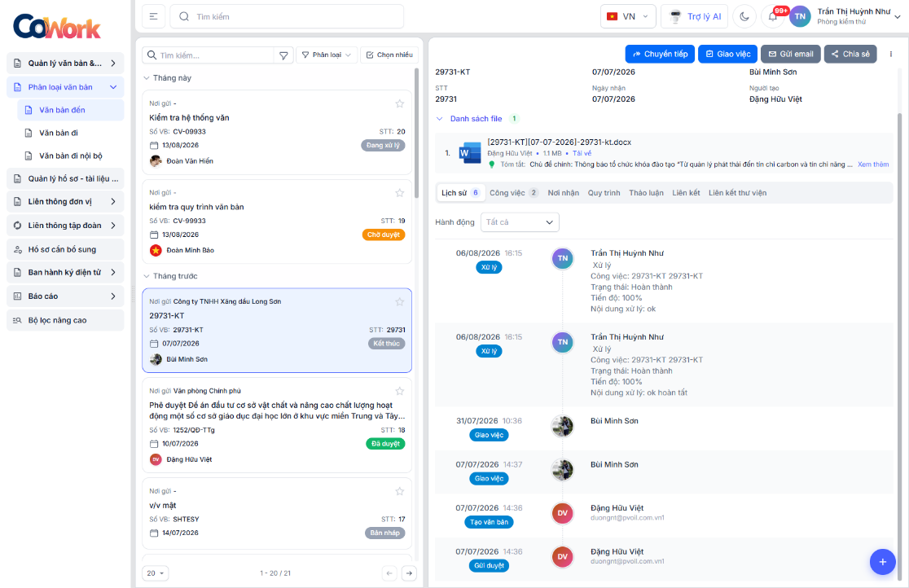Click the 'Tải về' download link
The image size is (909, 588).
point(582,153)
